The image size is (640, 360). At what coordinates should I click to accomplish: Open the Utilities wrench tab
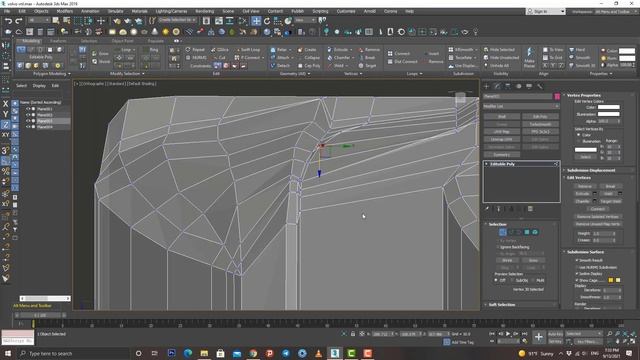(x=540, y=86)
